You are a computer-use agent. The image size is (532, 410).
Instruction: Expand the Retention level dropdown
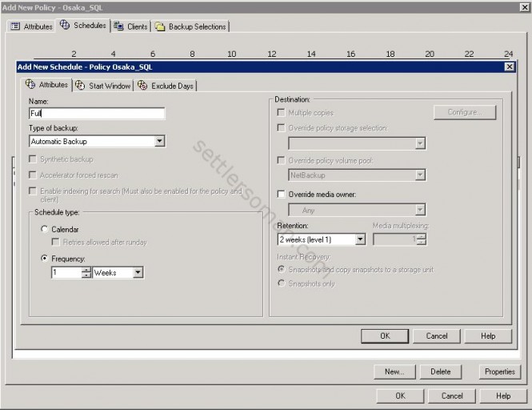click(x=360, y=239)
